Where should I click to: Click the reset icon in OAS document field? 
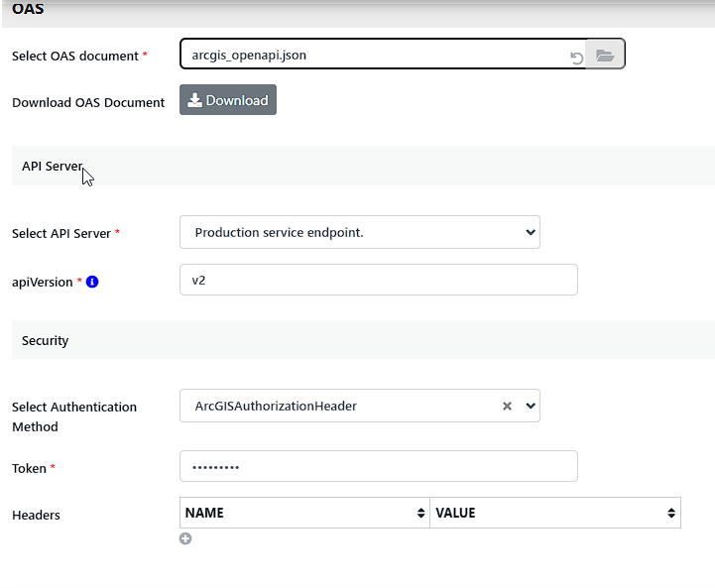pos(576,58)
